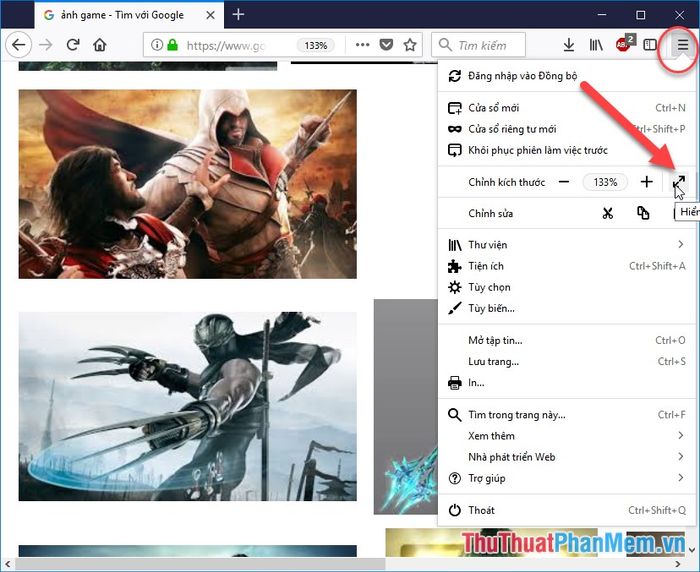Show site information icon in address bar
The height and width of the screenshot is (572, 700).
[x=156, y=45]
